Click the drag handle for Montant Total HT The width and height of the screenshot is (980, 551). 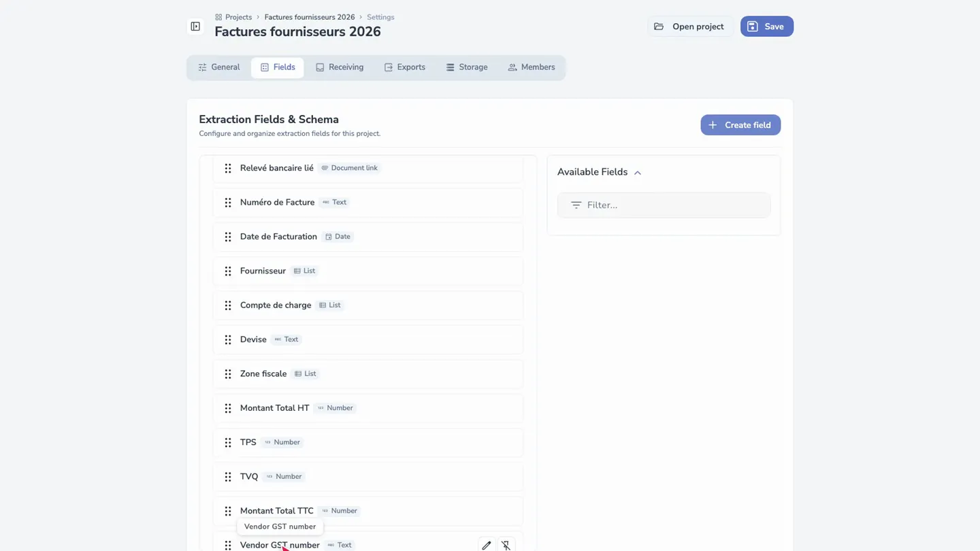pyautogui.click(x=228, y=408)
